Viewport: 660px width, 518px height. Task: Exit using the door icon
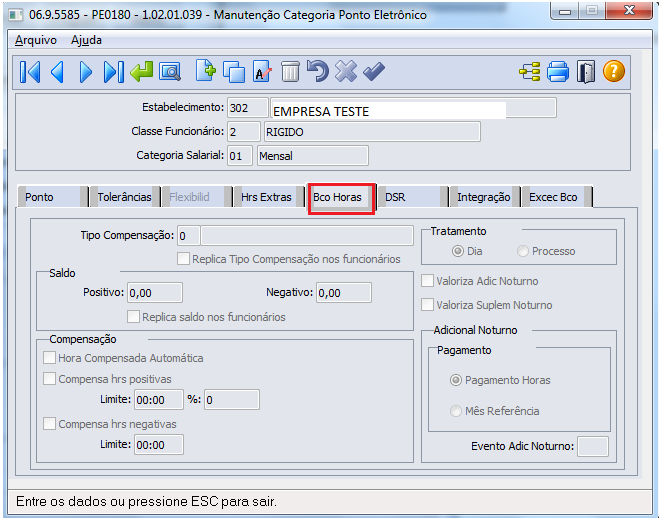coord(586,72)
